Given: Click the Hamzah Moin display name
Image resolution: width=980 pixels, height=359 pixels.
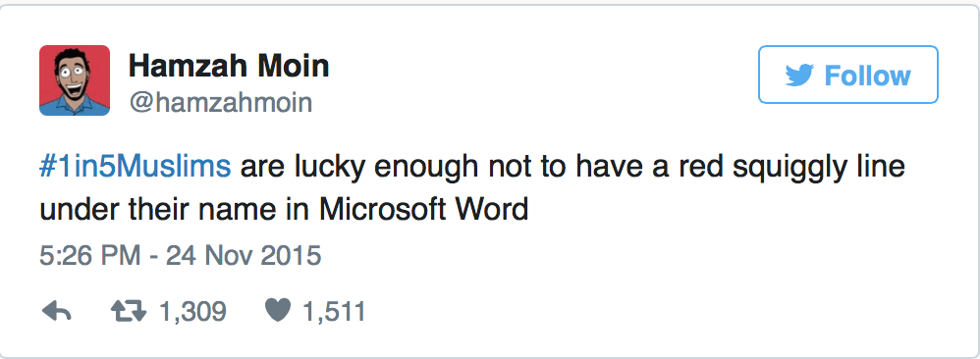Looking at the screenshot, I should point(229,66).
